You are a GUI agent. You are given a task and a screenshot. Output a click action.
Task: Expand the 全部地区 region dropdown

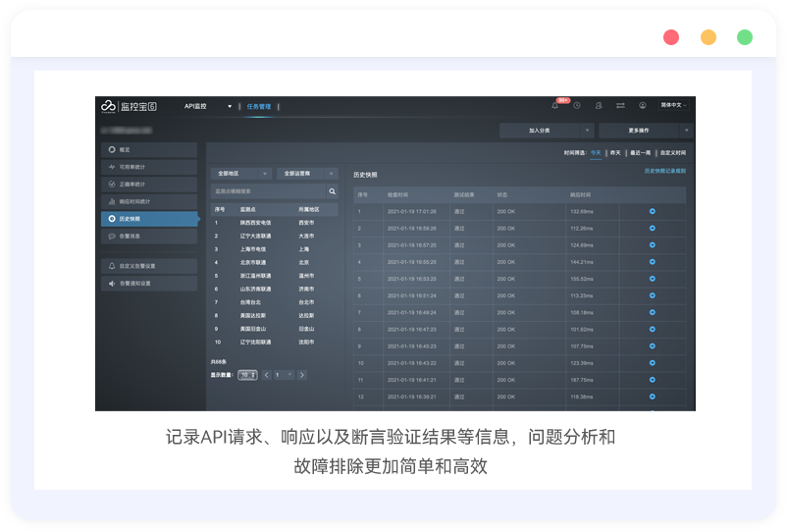238,173
